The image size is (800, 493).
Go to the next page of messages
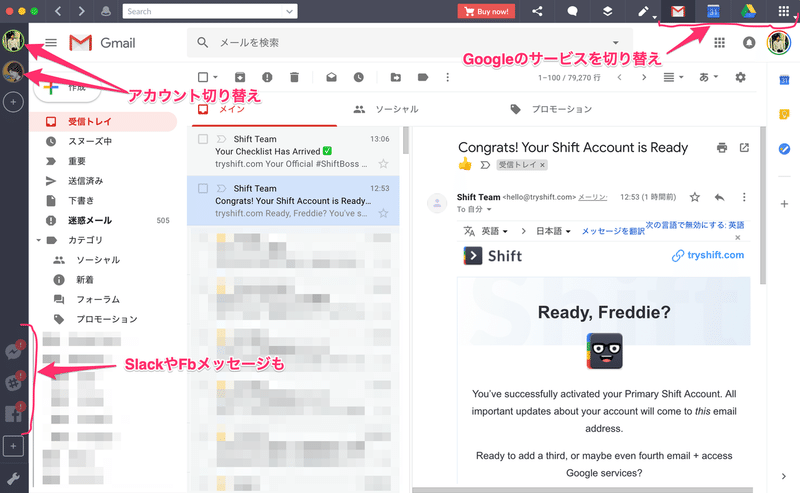[644, 77]
